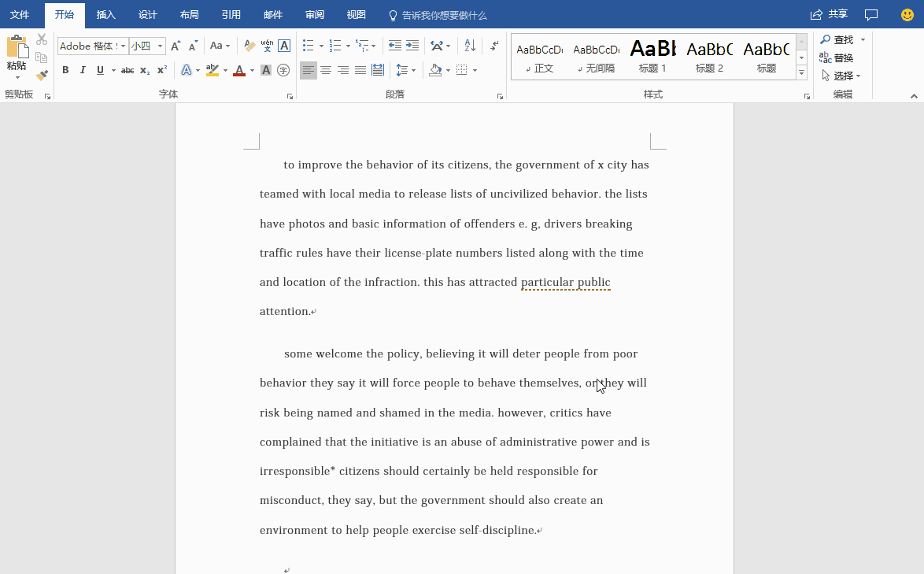Click the 共享 (Share) button

click(829, 15)
